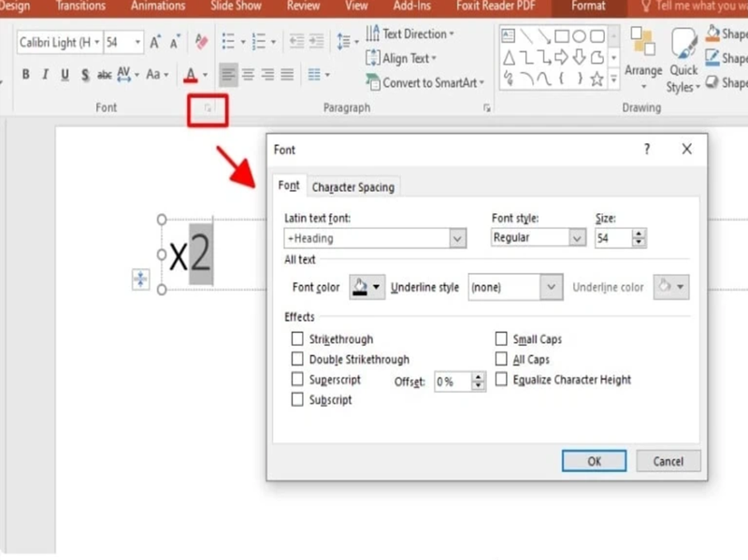
Task: Decrease list indent level
Action: (x=296, y=41)
